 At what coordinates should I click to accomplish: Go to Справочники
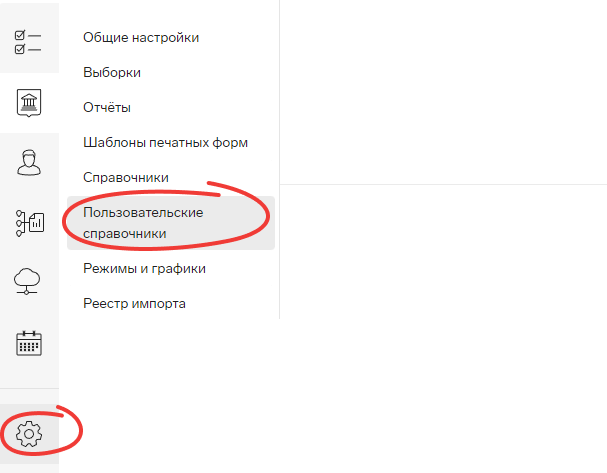(x=126, y=177)
